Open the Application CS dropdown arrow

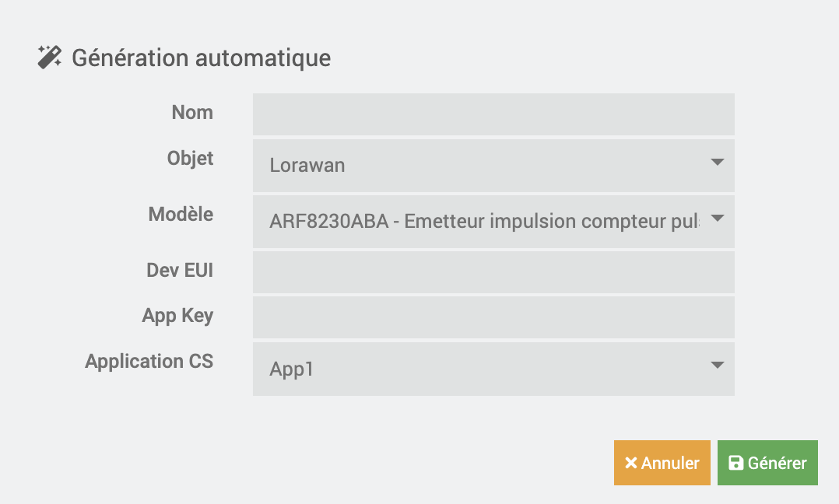click(x=717, y=366)
